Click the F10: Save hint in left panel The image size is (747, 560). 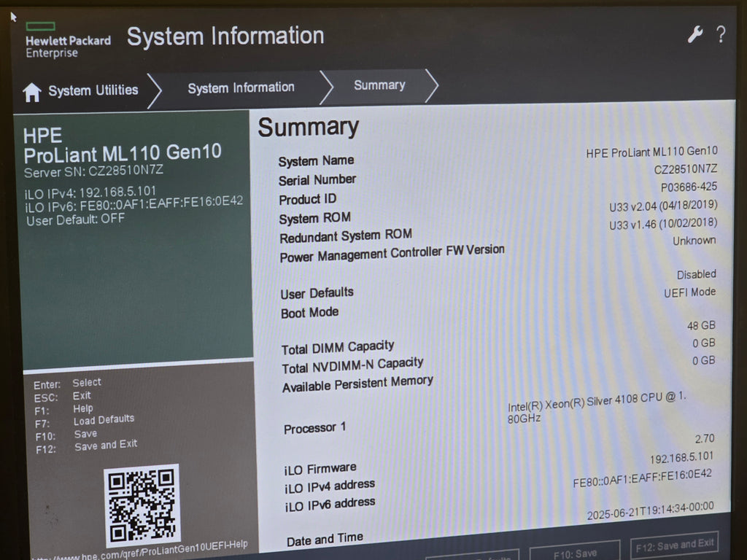point(66,435)
